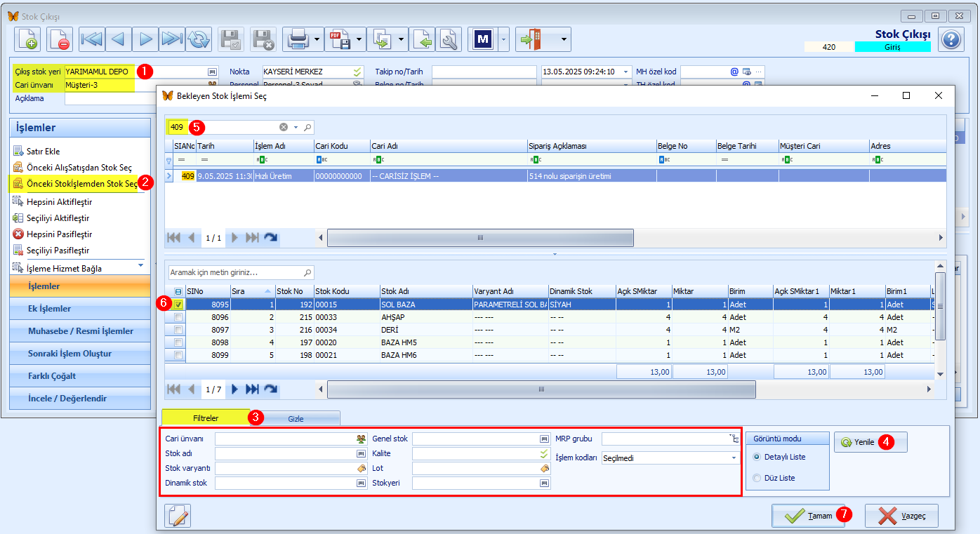Viewport: 980px width, 534px height.
Task: Open the Sonraki İşlem Oluştur panel
Action: pyautogui.click(x=80, y=354)
